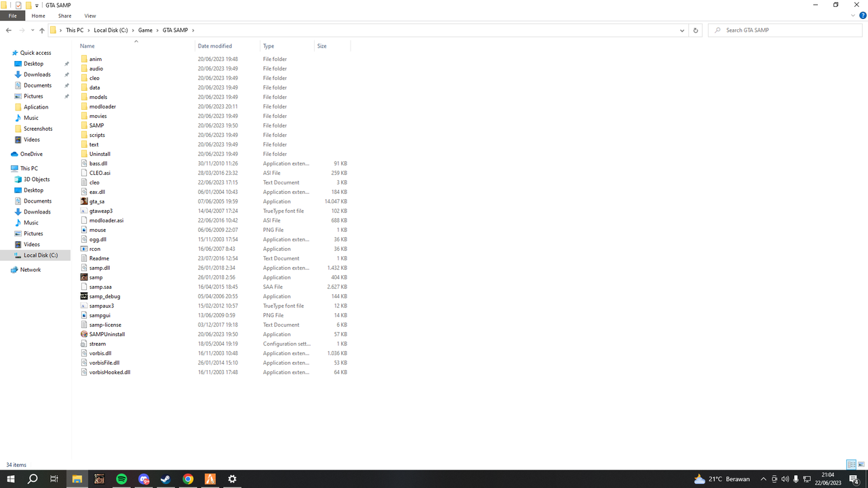The width and height of the screenshot is (868, 488).
Task: Click the New folder icon in title bar
Action: [28, 5]
